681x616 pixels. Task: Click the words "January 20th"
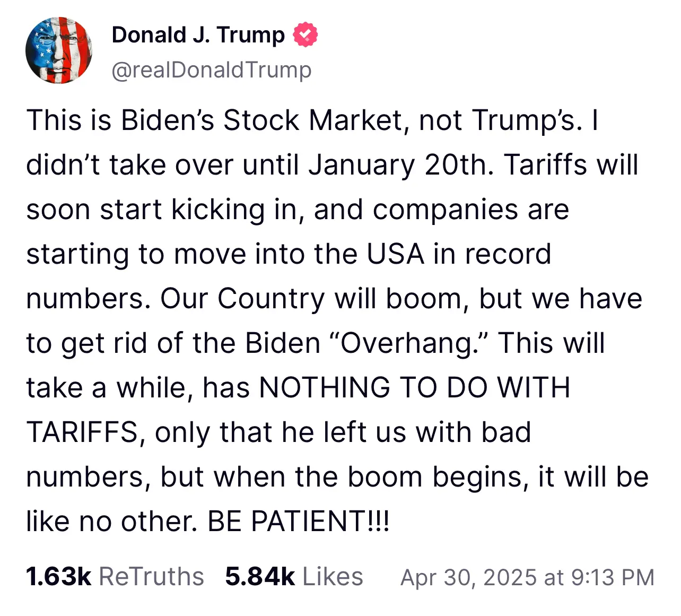point(401,164)
